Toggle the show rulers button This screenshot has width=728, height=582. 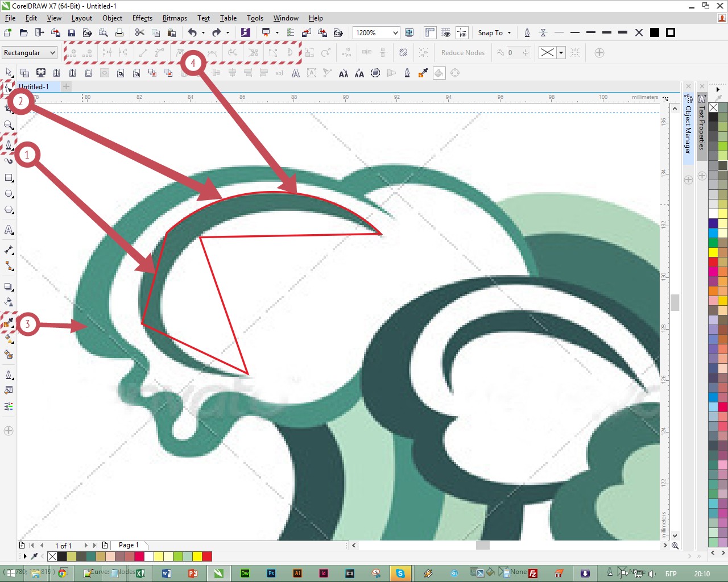[430, 32]
